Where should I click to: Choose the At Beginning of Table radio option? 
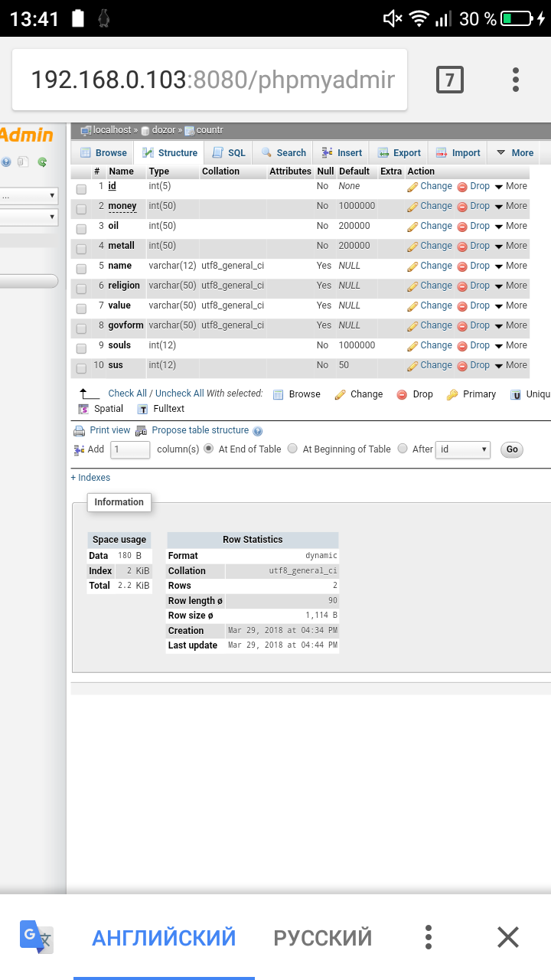[292, 449]
